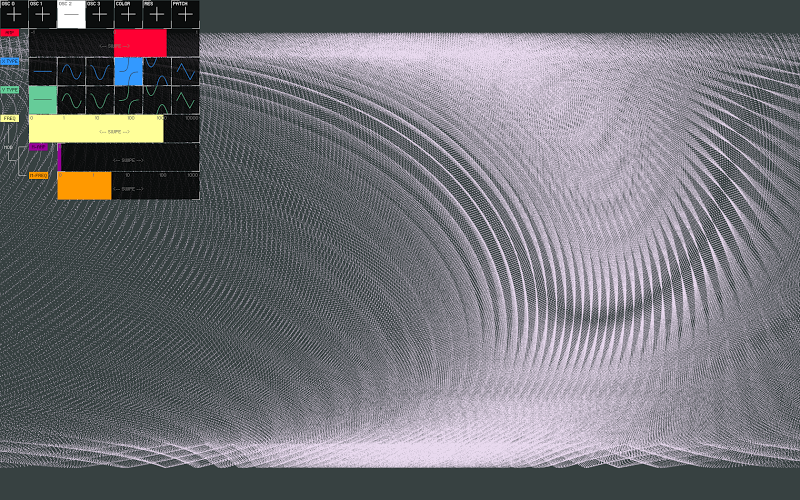Click the yellow FREQ label
Viewport: 800px width, 500px height.
(10, 118)
